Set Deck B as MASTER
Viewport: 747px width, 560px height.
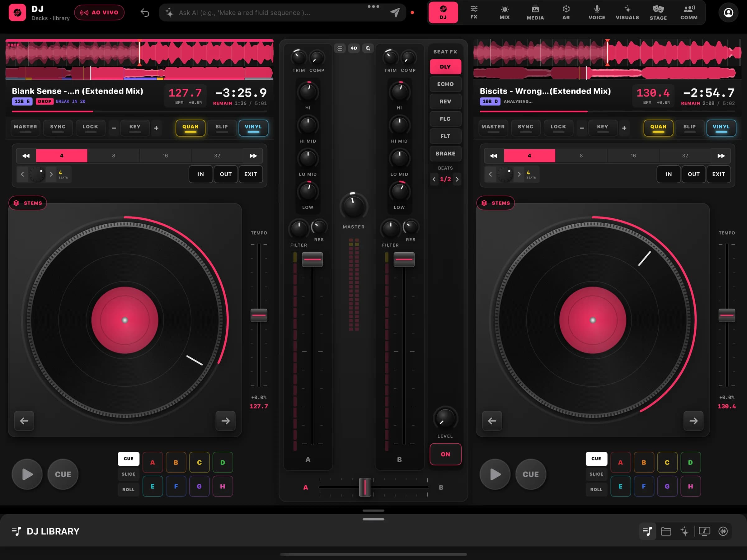coord(493,128)
